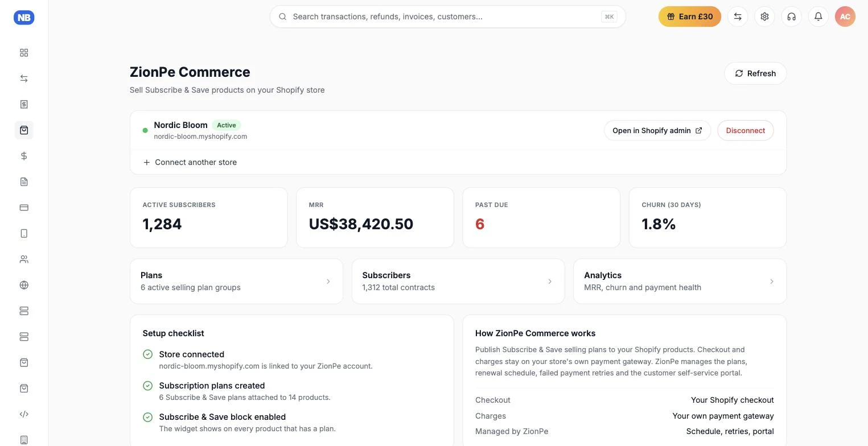Viewport: 868px width, 446px height.
Task: Click the Active status badge
Action: click(x=227, y=125)
